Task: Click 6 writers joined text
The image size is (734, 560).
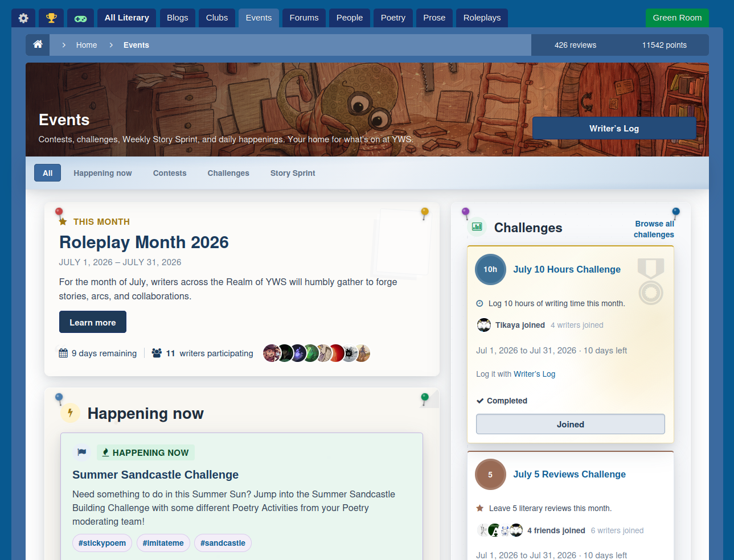Action: (617, 530)
